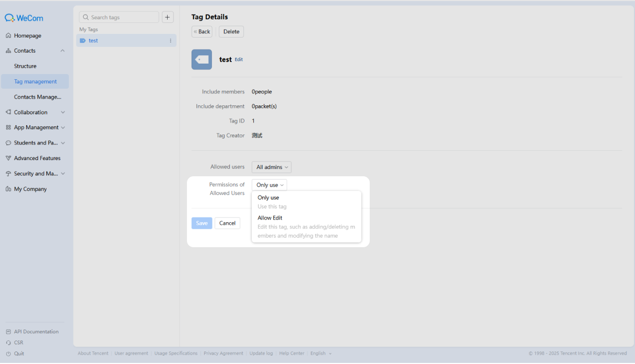Expand the App Management chevron
Screen dimensions: 635x364
click(x=63, y=128)
